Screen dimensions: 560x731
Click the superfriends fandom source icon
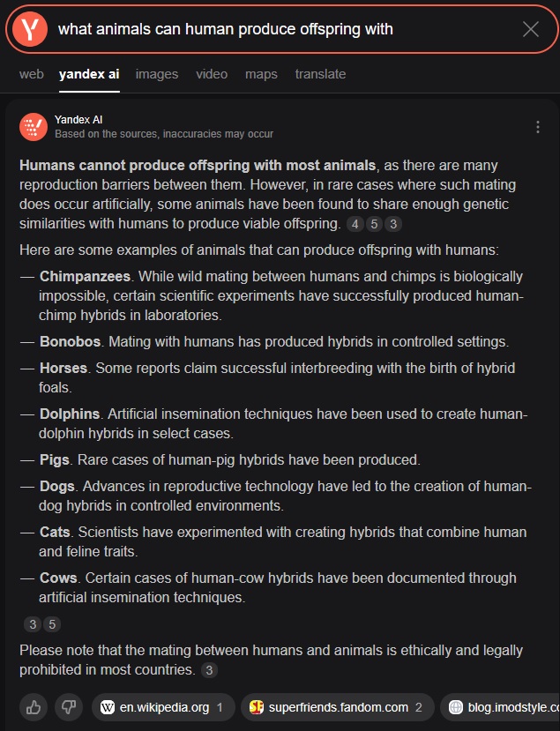click(x=257, y=707)
